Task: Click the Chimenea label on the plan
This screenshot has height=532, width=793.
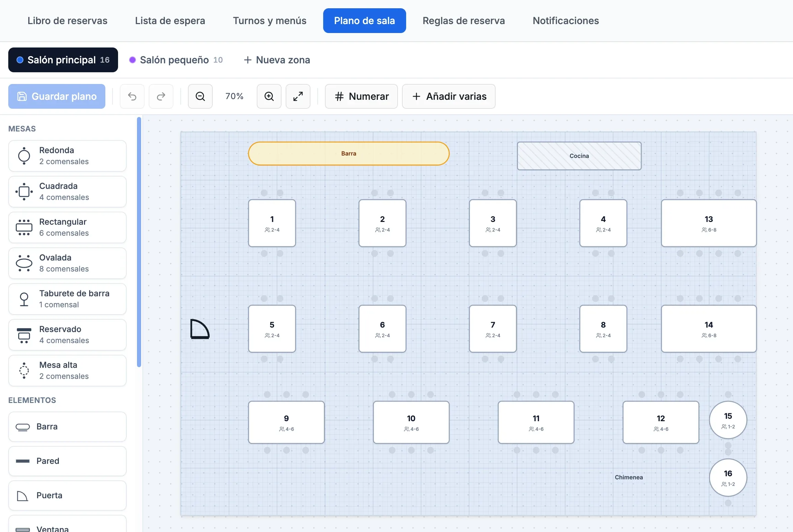Action: tap(629, 477)
